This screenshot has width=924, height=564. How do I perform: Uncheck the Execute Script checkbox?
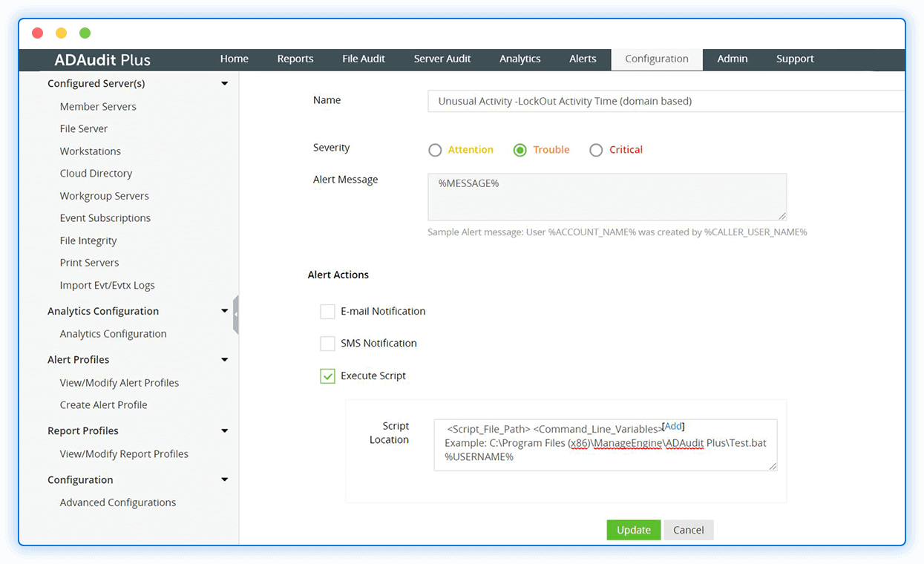327,376
